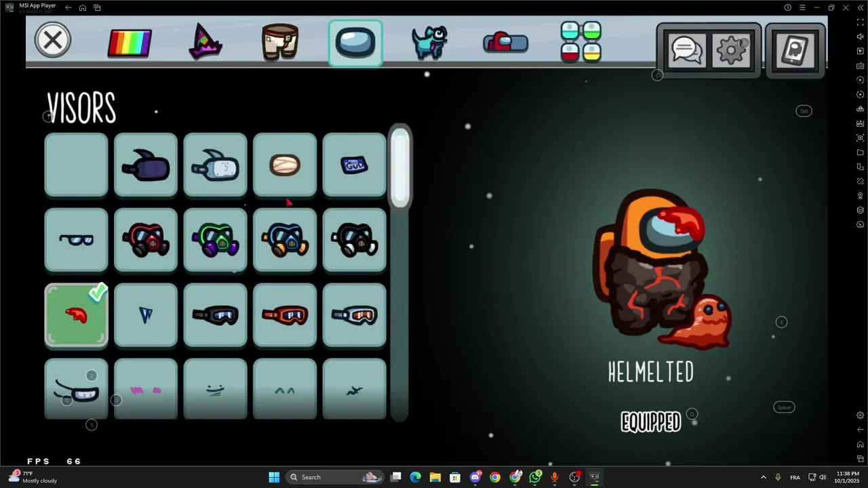This screenshot has height=488, width=868.
Task: Open MSI App Player help icon
Action: tap(787, 7)
